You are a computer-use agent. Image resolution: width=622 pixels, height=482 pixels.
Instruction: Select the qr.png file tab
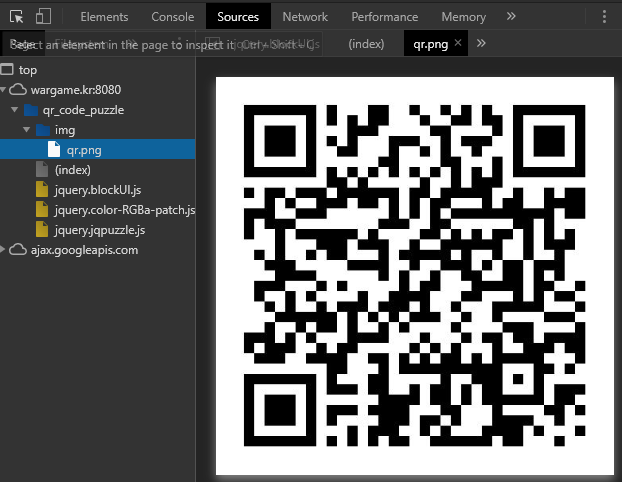pyautogui.click(x=430, y=44)
